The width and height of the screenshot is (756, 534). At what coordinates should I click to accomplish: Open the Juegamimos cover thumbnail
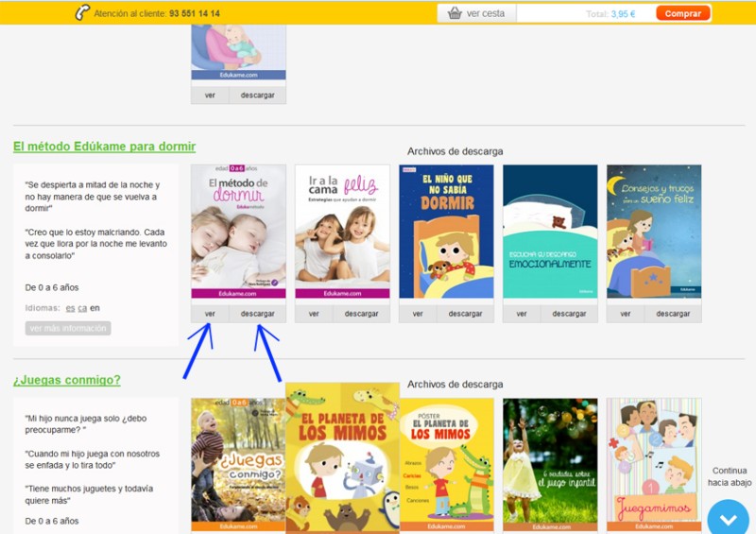coord(654,465)
